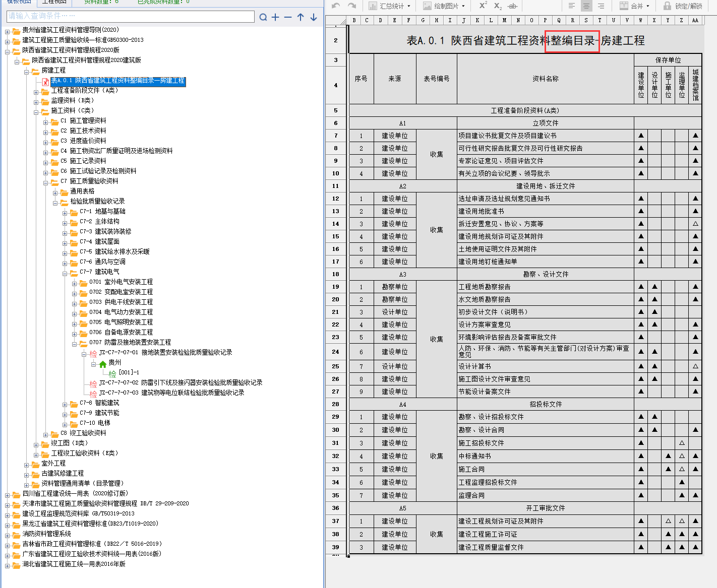This screenshot has height=588, width=717.
Task: Select spreadsheet row header 24
Action: click(336, 352)
